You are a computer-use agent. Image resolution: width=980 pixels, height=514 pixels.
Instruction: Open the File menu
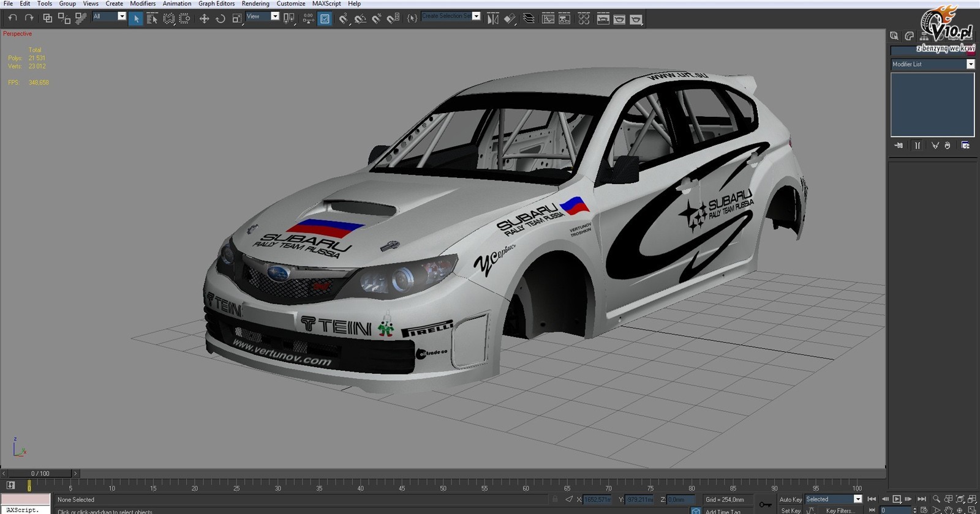(8, 4)
